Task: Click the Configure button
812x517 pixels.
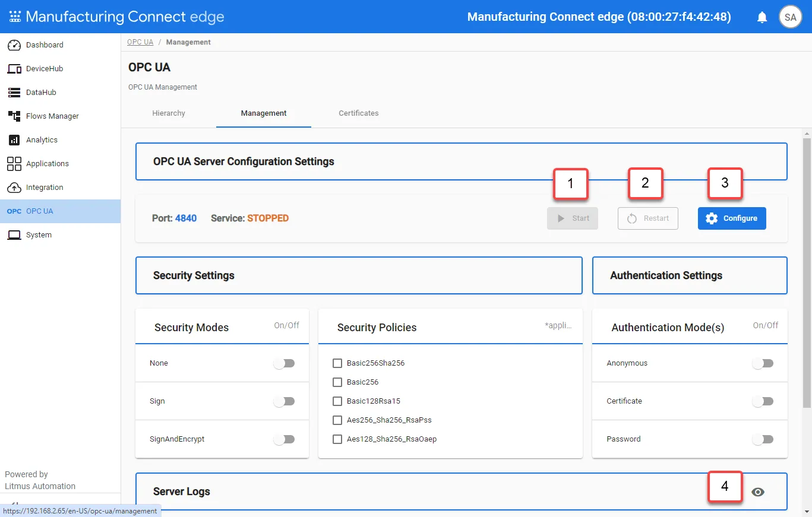Action: [x=732, y=218]
